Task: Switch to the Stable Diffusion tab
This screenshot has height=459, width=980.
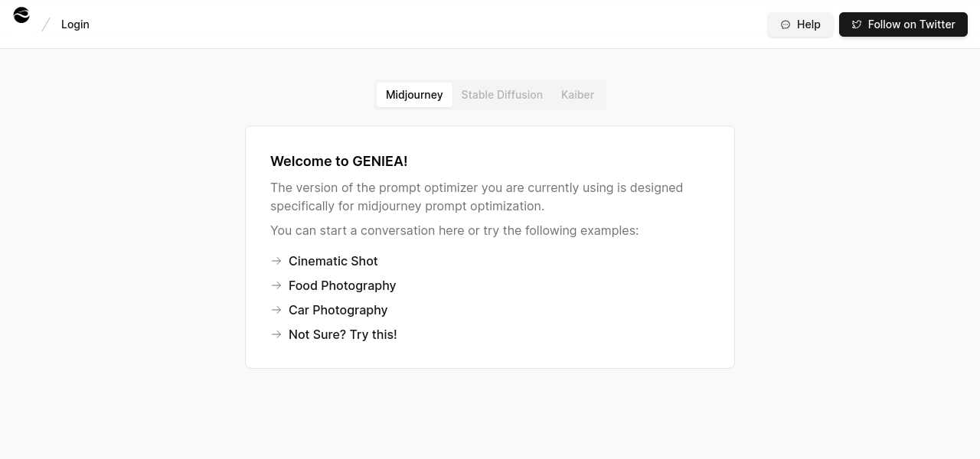Action: pos(501,95)
